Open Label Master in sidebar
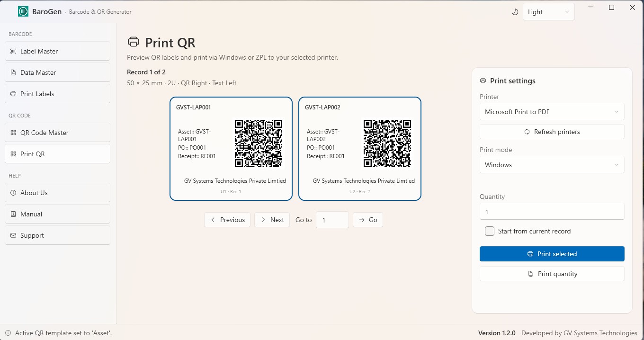The width and height of the screenshot is (644, 340). click(x=57, y=51)
